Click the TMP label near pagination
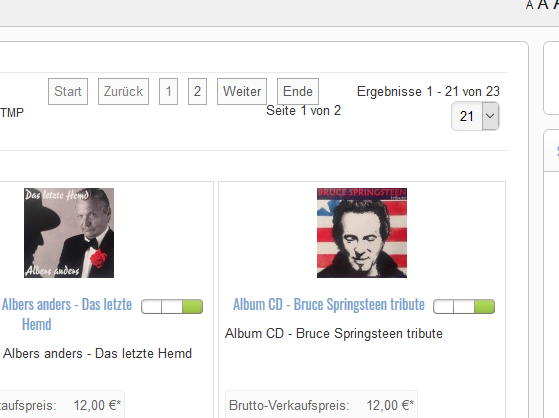The width and height of the screenshot is (559, 418). coord(12,113)
